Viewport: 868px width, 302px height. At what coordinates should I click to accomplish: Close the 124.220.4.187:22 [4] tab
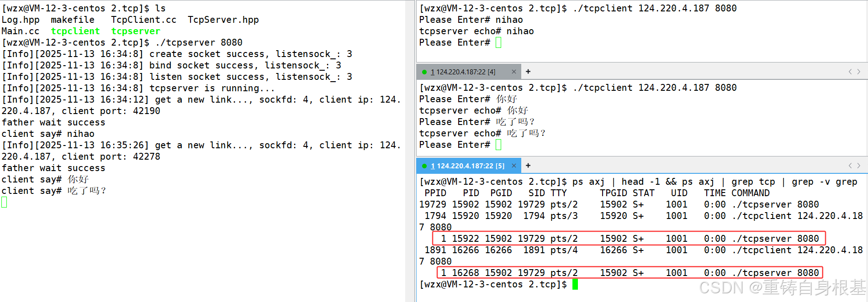514,72
